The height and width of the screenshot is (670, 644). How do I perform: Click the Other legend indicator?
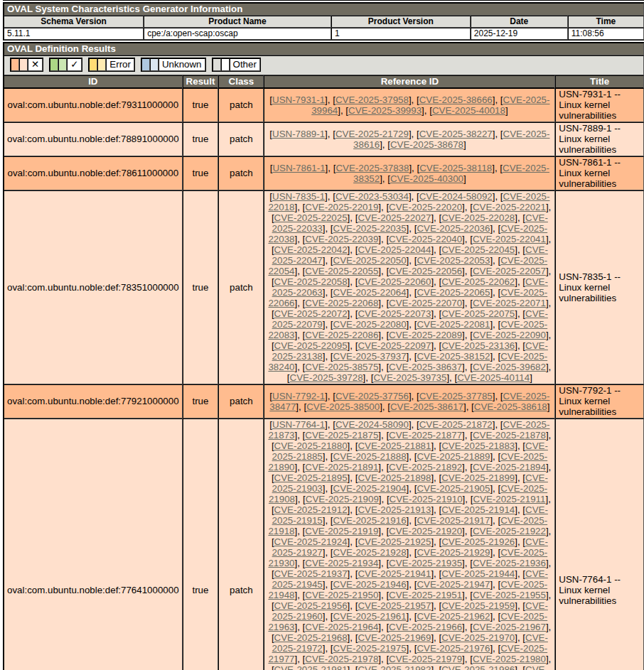click(236, 65)
